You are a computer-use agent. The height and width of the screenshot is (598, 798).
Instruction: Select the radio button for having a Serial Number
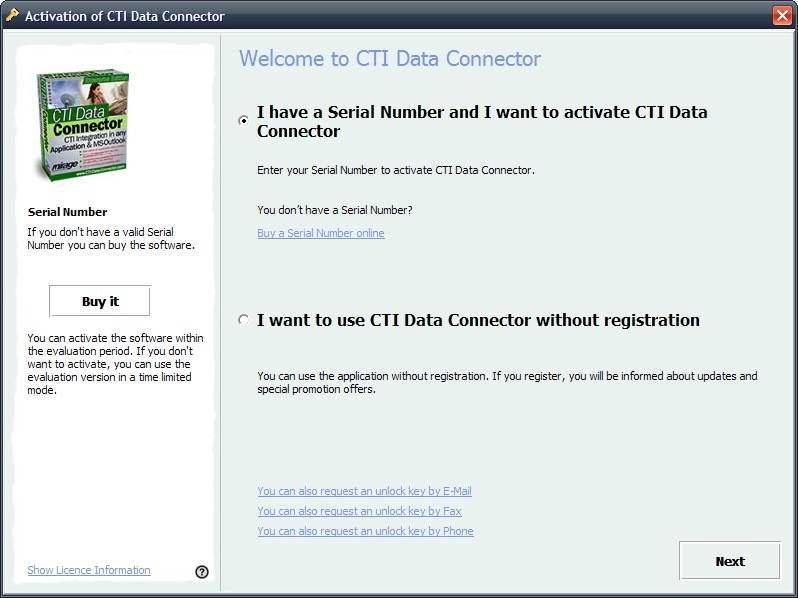click(244, 121)
